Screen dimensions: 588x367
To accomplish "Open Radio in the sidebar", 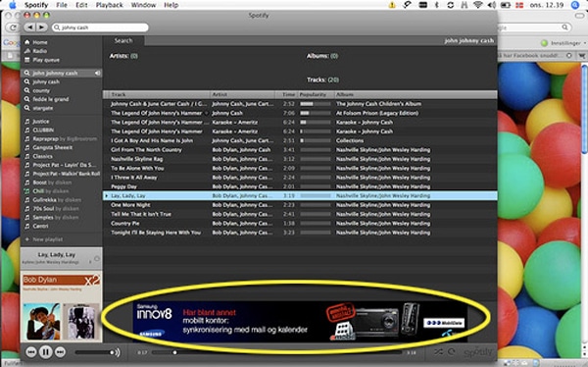I will (x=40, y=51).
